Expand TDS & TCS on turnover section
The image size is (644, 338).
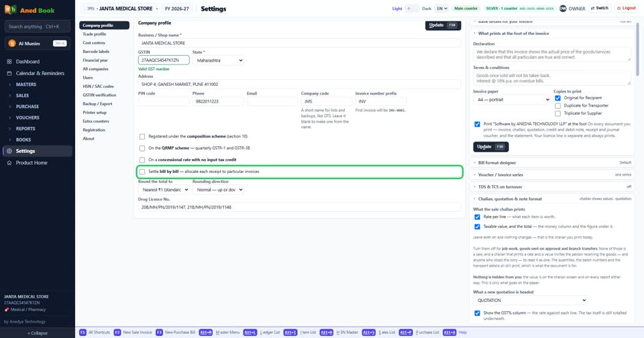click(552, 187)
